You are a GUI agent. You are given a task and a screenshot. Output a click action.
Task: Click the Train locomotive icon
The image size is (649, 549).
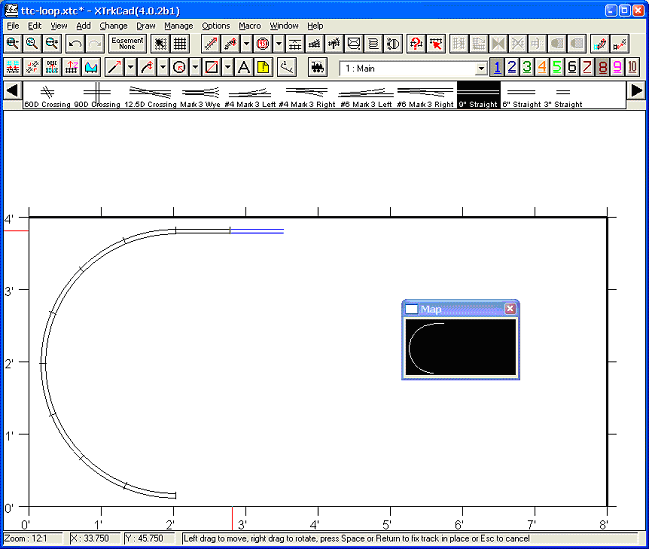pyautogui.click(x=318, y=67)
